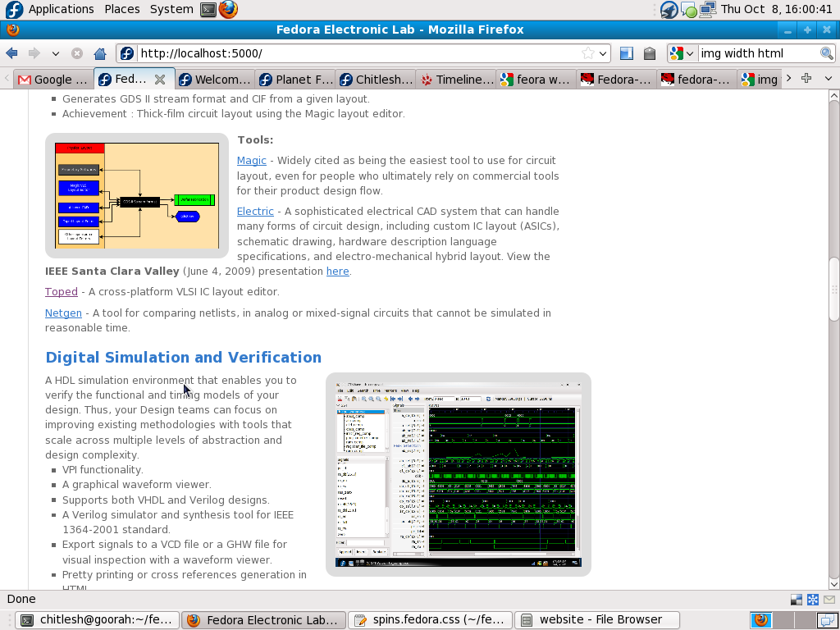Image resolution: width=840 pixels, height=630 pixels.
Task: Switch to website - File Browser window
Action: pyautogui.click(x=597, y=620)
